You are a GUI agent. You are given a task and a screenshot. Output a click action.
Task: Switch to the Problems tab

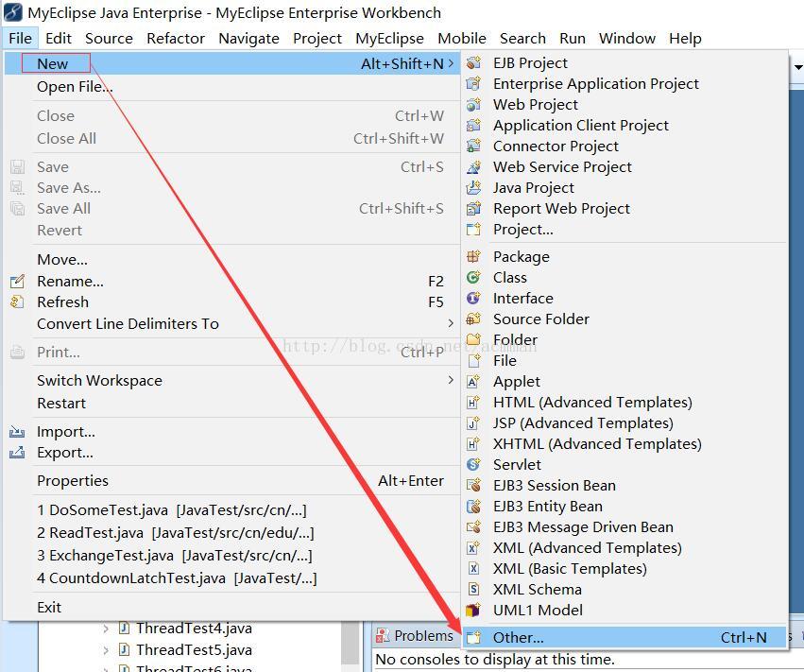(x=415, y=635)
